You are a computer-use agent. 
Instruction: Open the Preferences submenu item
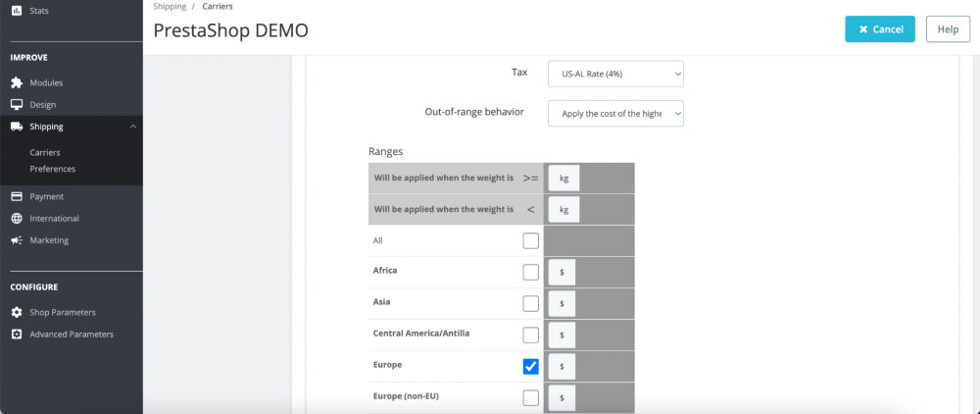coord(53,169)
